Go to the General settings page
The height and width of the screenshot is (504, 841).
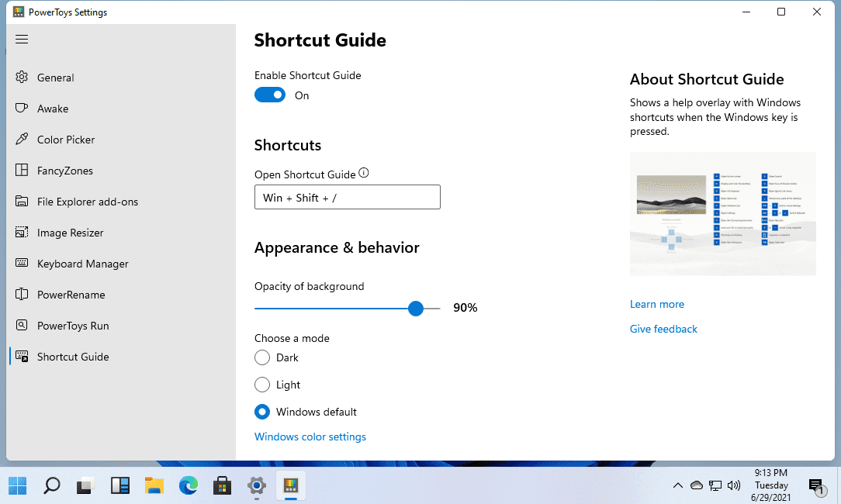(123, 78)
